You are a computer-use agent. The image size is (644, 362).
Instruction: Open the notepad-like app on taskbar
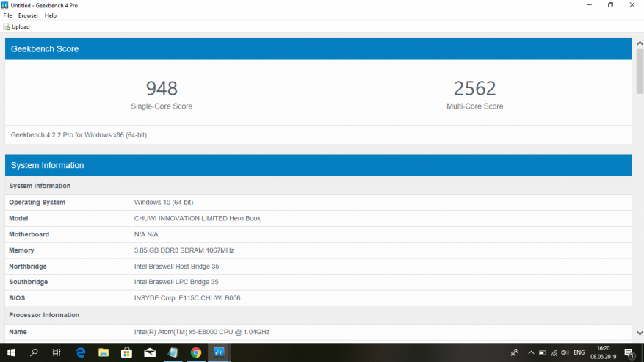pos(173,352)
